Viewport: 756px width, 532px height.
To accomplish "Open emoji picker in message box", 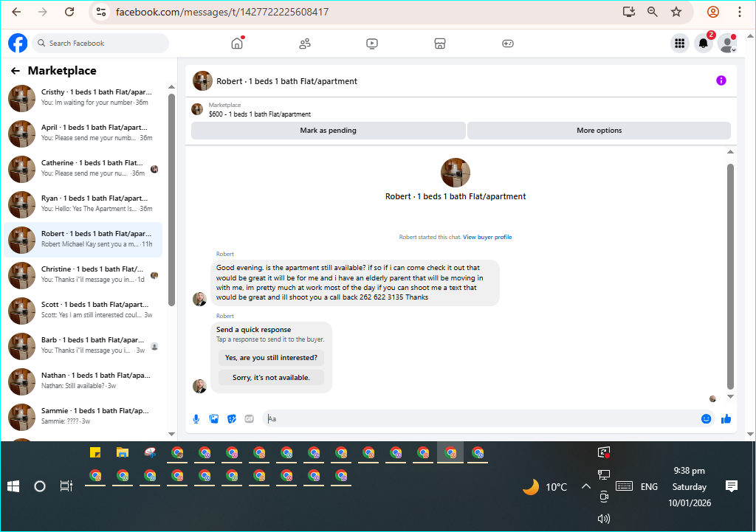I will tap(706, 419).
